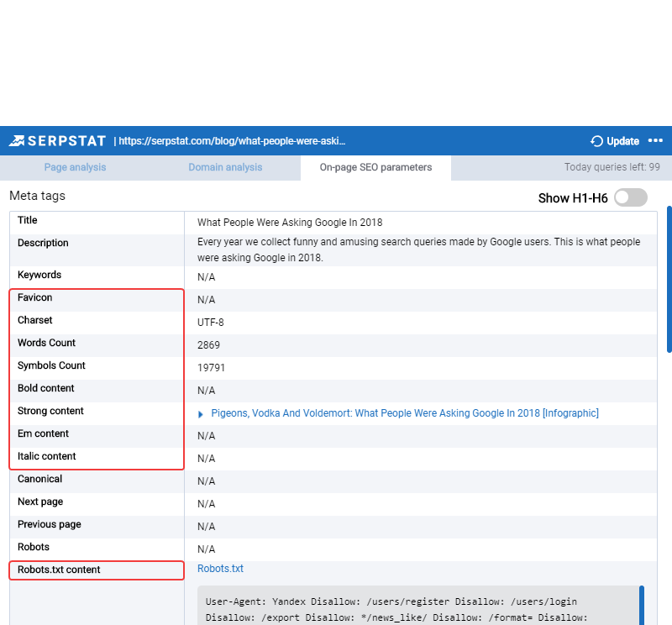The height and width of the screenshot is (625, 672).
Task: Switch to the Page analysis tab
Action: (75, 167)
